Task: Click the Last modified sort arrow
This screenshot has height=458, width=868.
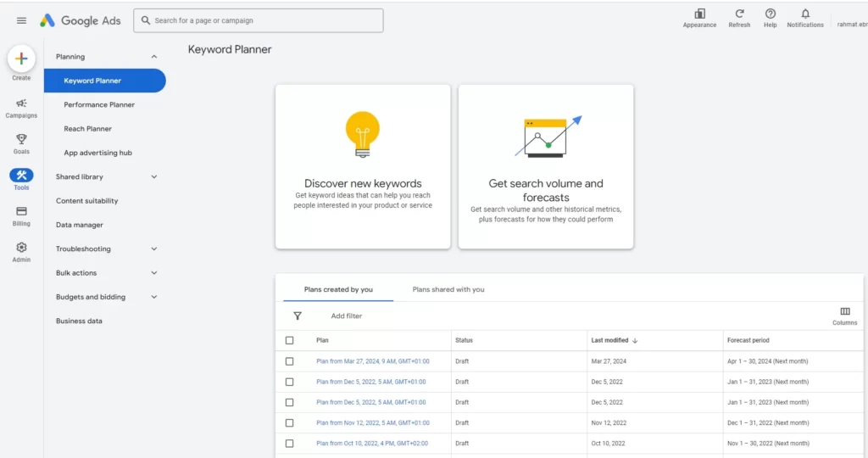Action: pyautogui.click(x=635, y=341)
